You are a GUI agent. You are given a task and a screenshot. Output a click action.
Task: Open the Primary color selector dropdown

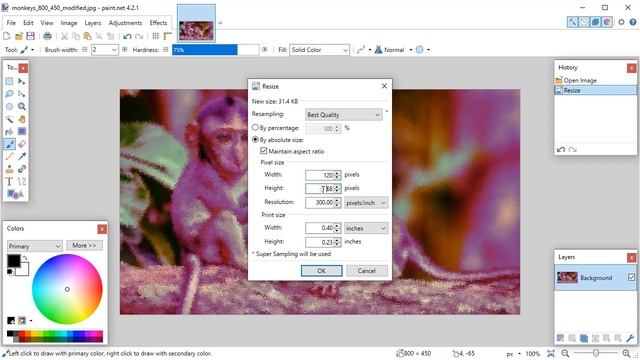[x=35, y=246]
